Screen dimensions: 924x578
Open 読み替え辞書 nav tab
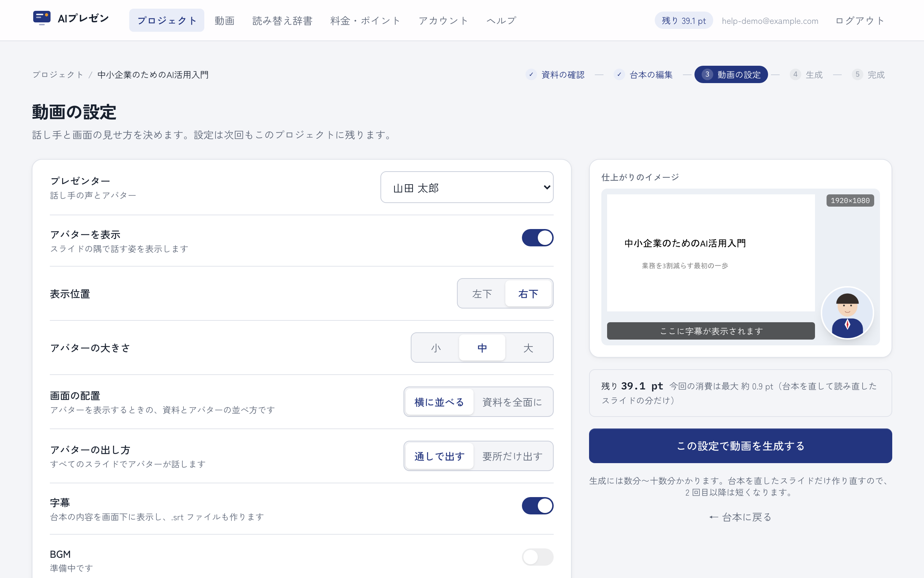(282, 20)
